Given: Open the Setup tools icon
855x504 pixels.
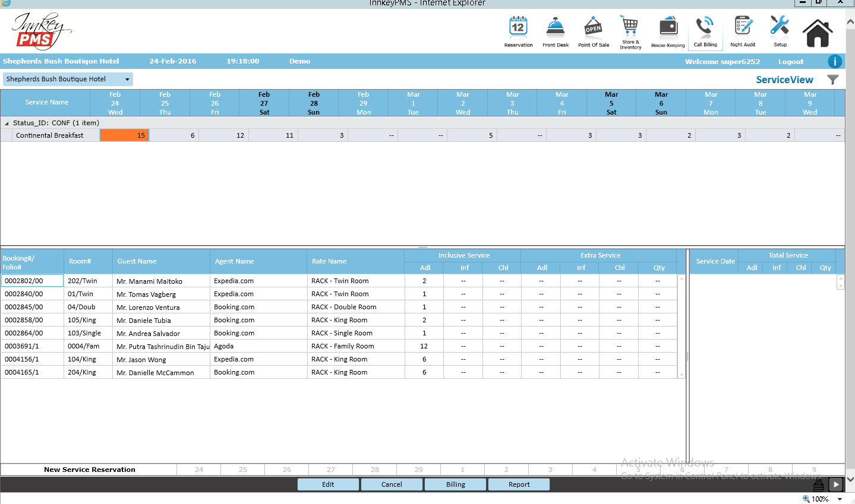Looking at the screenshot, I should 780,31.
